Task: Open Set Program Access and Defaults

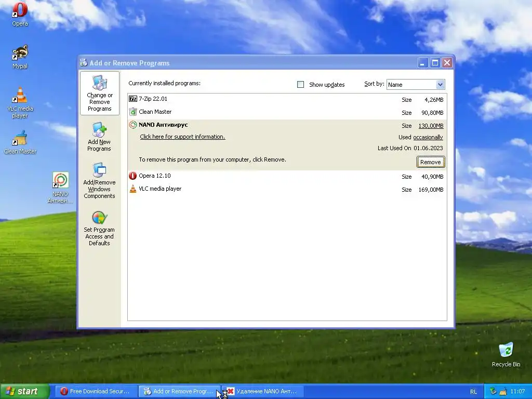Action: [99, 228]
